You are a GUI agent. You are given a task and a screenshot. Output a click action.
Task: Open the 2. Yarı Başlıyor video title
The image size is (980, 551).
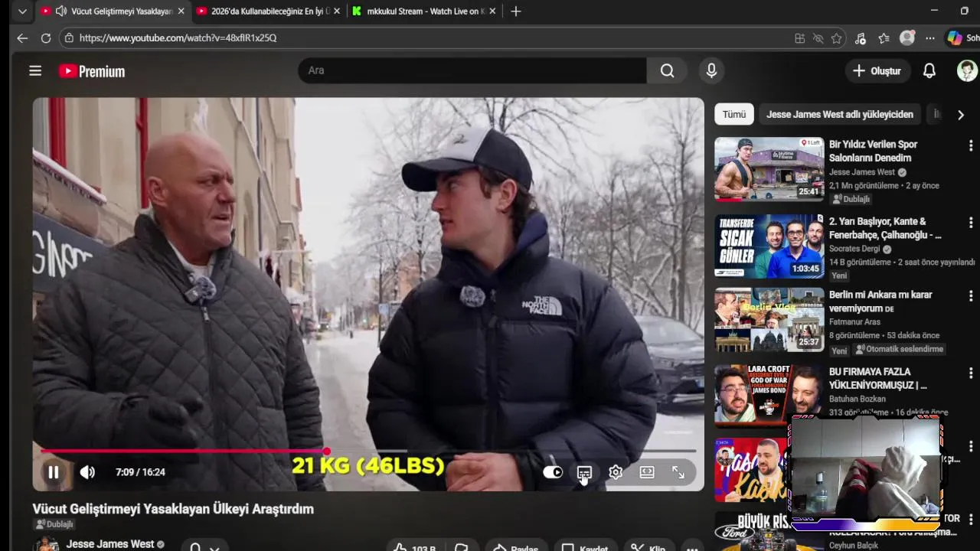885,228
